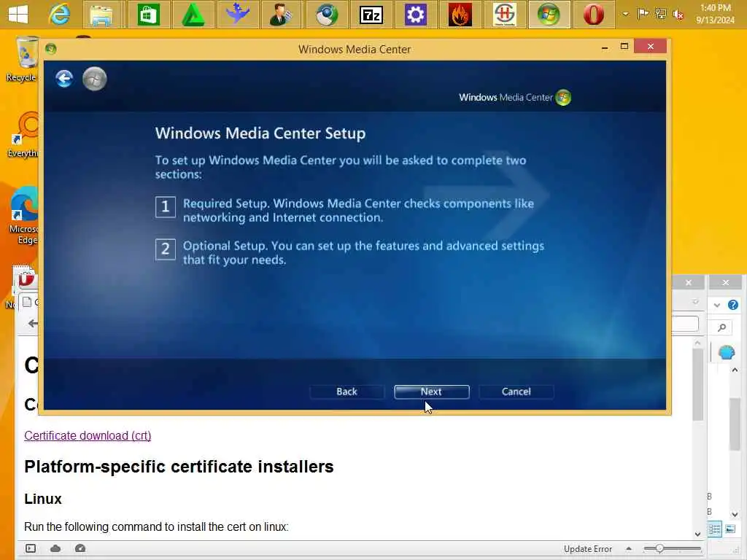Click the camera capture icon in the status bar
Viewport: 747px width, 560px height.
[x=80, y=548]
